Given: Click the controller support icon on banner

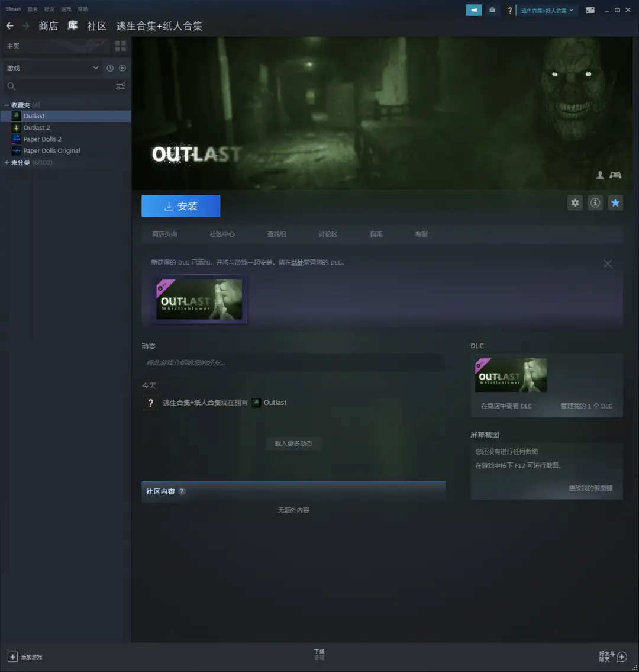Looking at the screenshot, I should pos(615,175).
